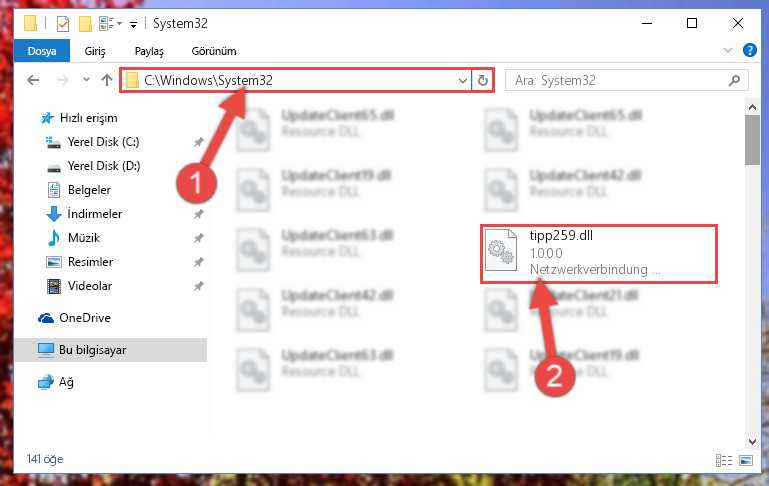Open the Customize Quick Access Toolbar dropdown
The height and width of the screenshot is (486, 769).
(x=133, y=25)
